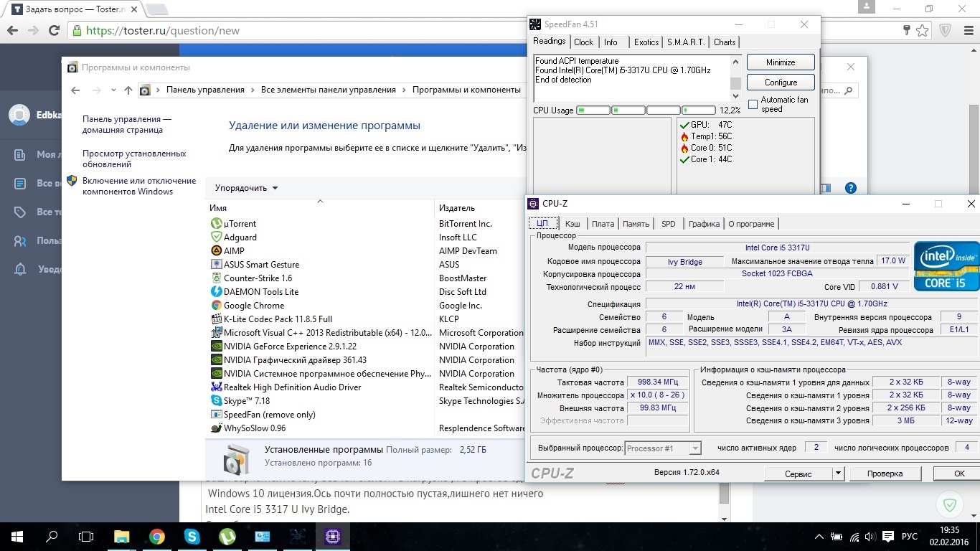The width and height of the screenshot is (980, 551).
Task: Click the SpeedFan log scrollbar
Action: tap(735, 78)
